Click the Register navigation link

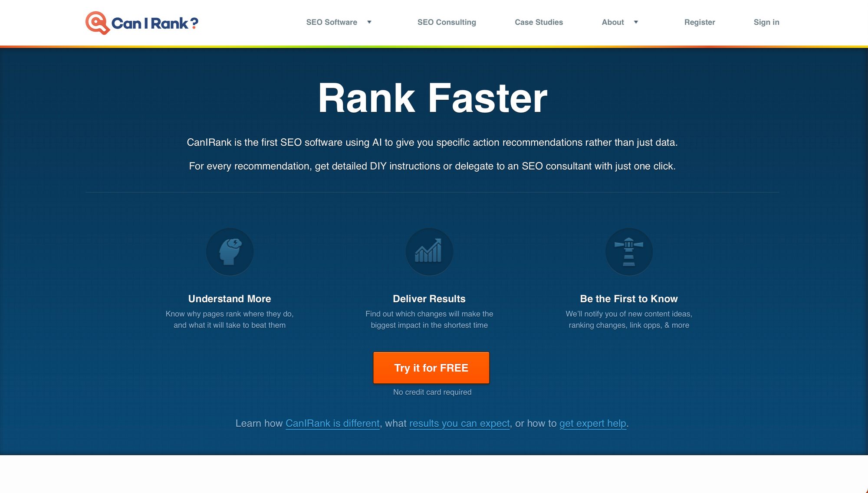[700, 22]
